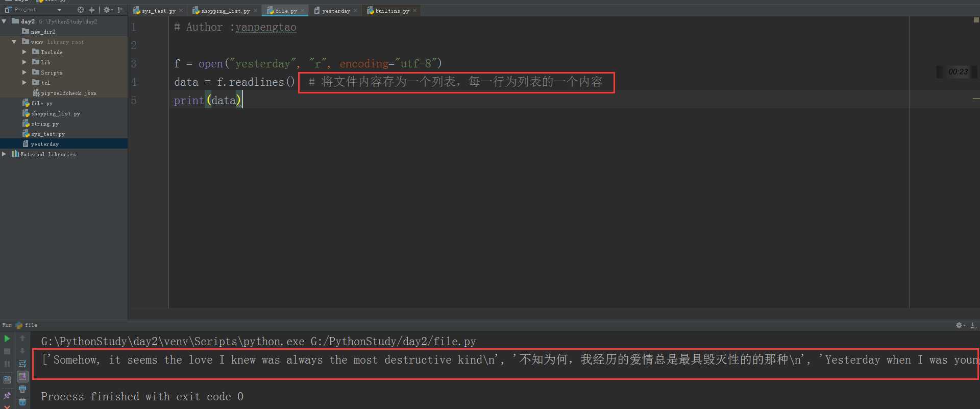Expand the Scripts folder
This screenshot has height=409, width=980.
tap(24, 73)
